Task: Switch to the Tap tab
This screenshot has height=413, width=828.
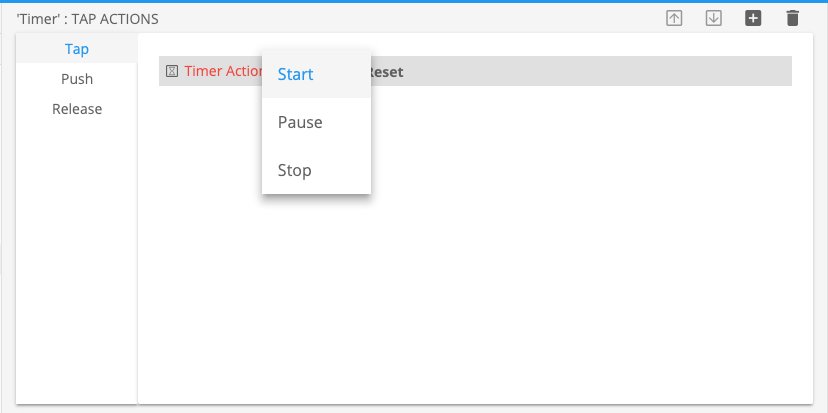Action: coord(77,48)
